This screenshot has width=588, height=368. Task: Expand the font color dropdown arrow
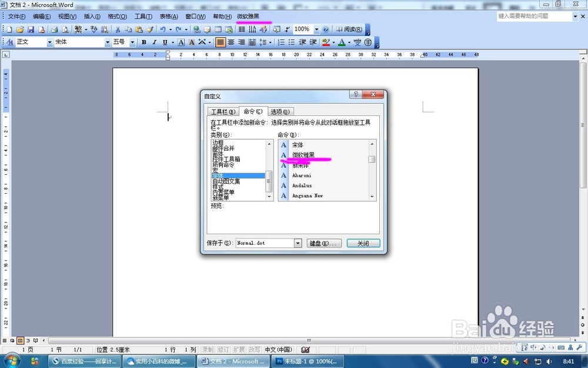349,42
